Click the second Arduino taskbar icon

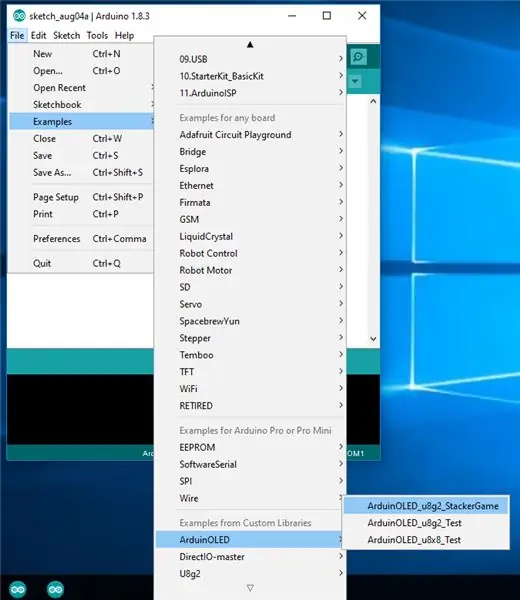tap(55, 589)
